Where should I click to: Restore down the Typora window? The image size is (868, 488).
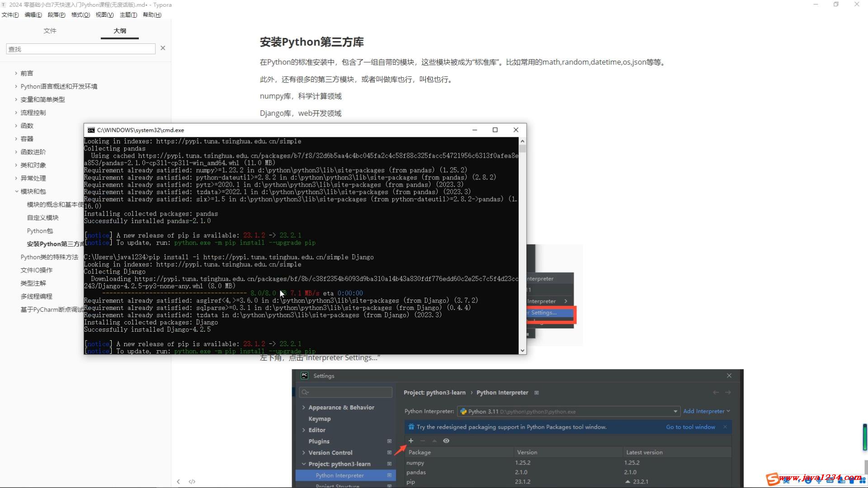click(836, 5)
